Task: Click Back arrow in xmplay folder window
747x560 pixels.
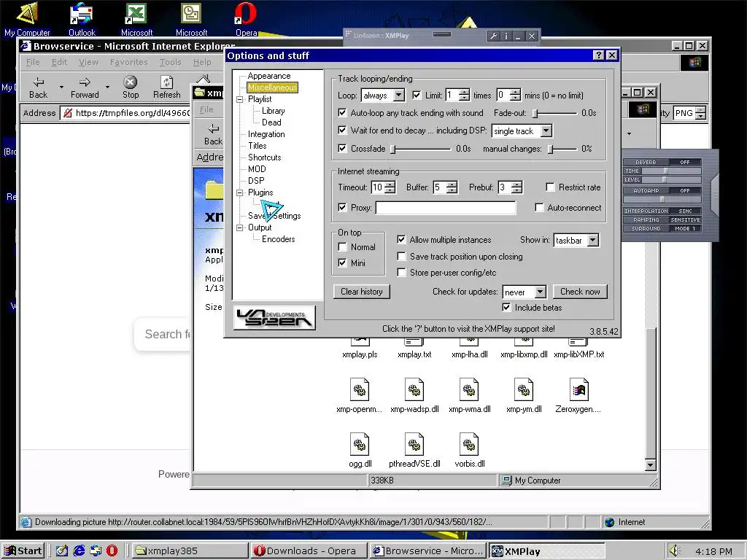Action: pos(213,128)
